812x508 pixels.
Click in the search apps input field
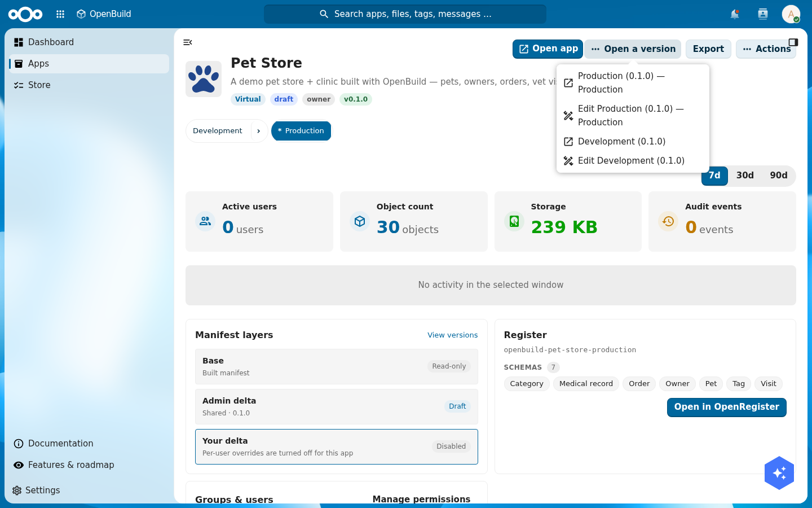coord(405,14)
